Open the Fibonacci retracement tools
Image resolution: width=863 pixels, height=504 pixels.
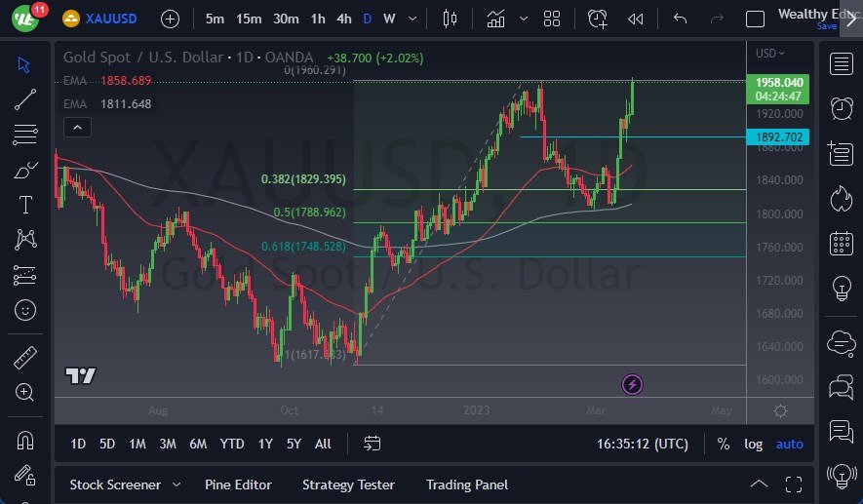tap(25, 135)
